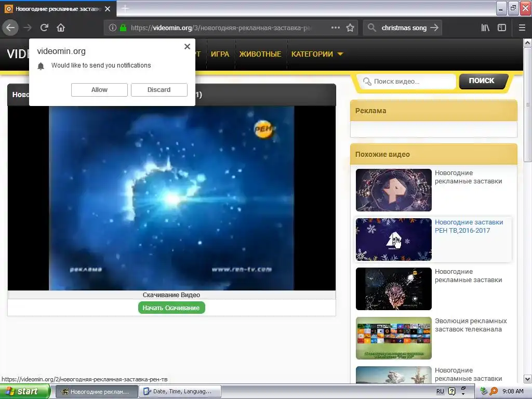Discard the notification request

coord(159,90)
